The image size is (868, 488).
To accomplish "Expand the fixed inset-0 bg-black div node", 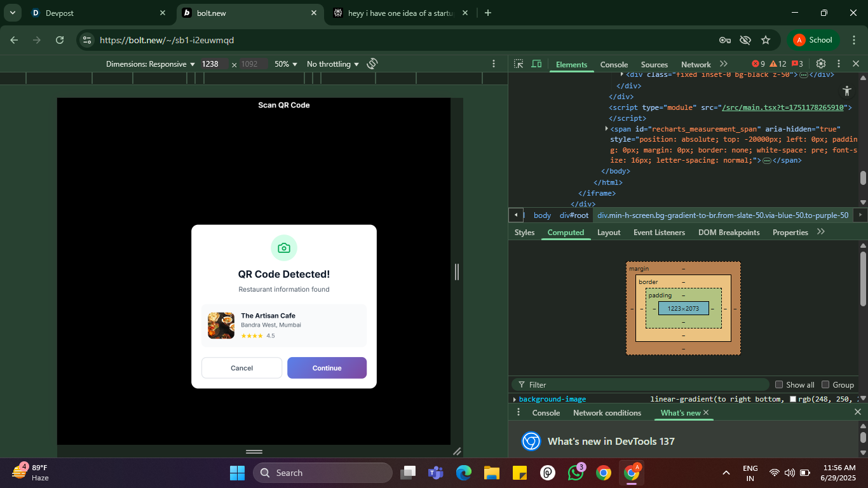I will click(621, 75).
